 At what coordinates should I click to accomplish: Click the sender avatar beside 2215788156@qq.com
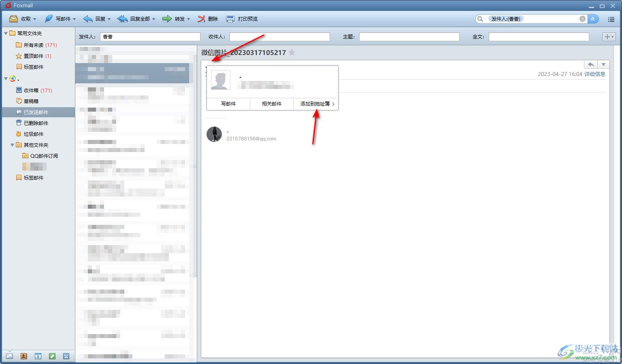214,134
